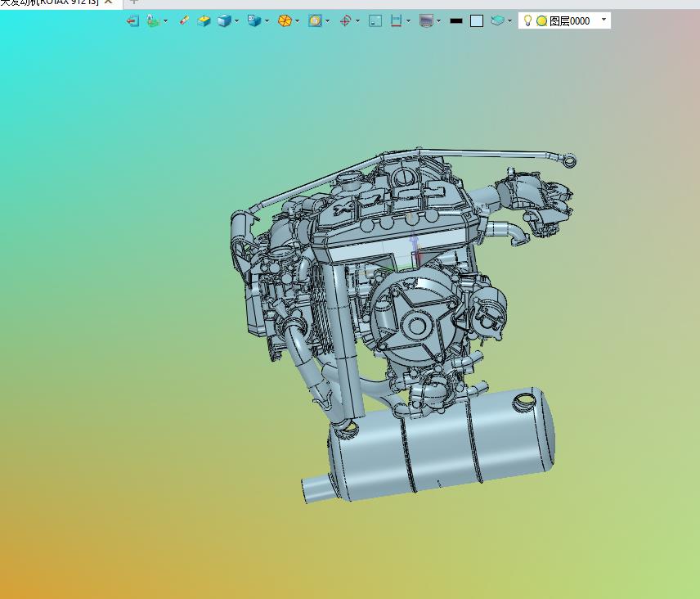
Task: Open the arrow next to the blue cube
Action: [x=236, y=20]
